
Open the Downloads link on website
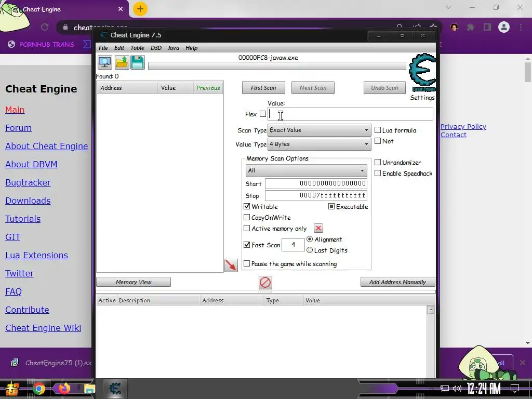[28, 201]
